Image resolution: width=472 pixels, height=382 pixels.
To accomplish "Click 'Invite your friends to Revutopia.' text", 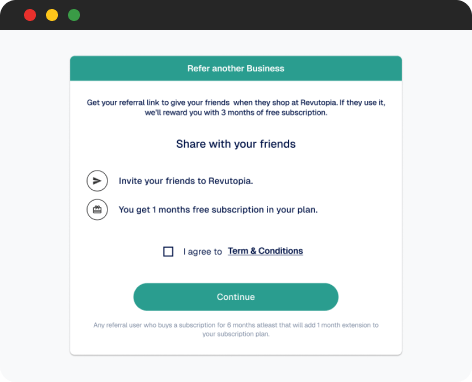I will pos(186,181).
